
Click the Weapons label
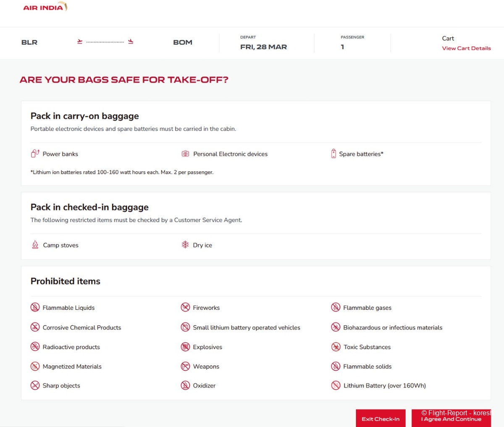[206, 367]
